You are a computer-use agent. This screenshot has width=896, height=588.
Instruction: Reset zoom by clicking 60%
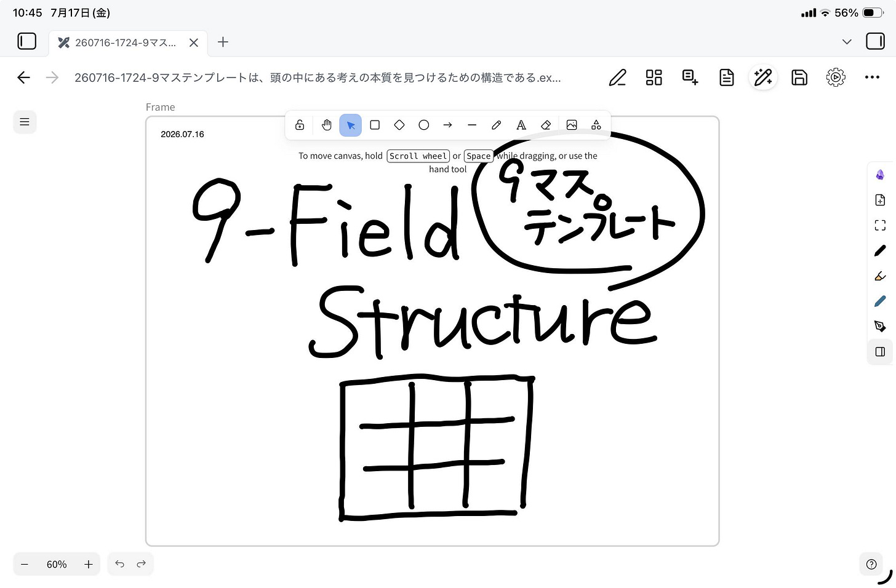coord(57,564)
